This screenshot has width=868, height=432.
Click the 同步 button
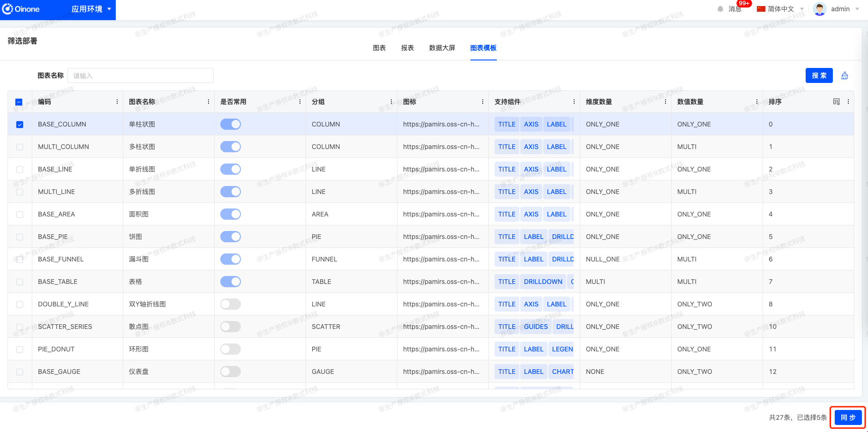click(x=848, y=417)
